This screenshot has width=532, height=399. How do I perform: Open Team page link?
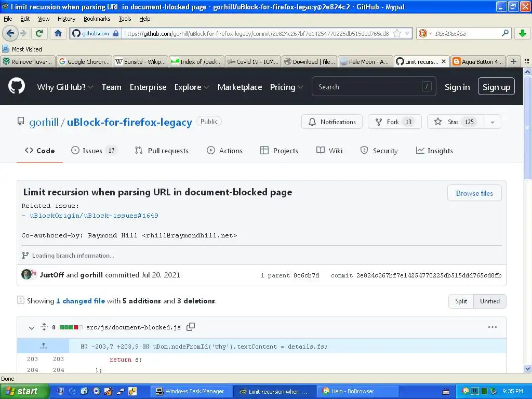coord(111,87)
